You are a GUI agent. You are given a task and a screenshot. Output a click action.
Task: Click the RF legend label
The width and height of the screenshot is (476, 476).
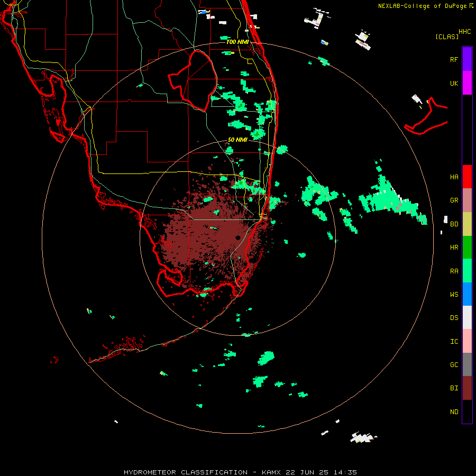454,59
